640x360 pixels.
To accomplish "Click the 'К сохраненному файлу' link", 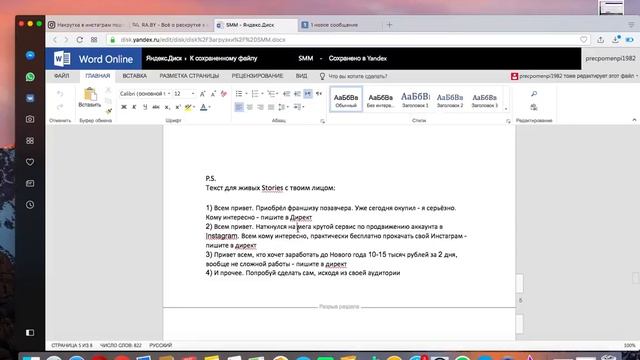I will [x=223, y=58].
